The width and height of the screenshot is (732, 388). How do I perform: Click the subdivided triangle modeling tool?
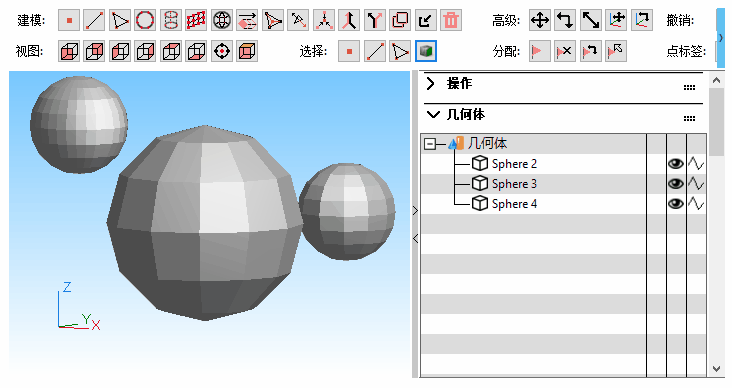(x=273, y=21)
